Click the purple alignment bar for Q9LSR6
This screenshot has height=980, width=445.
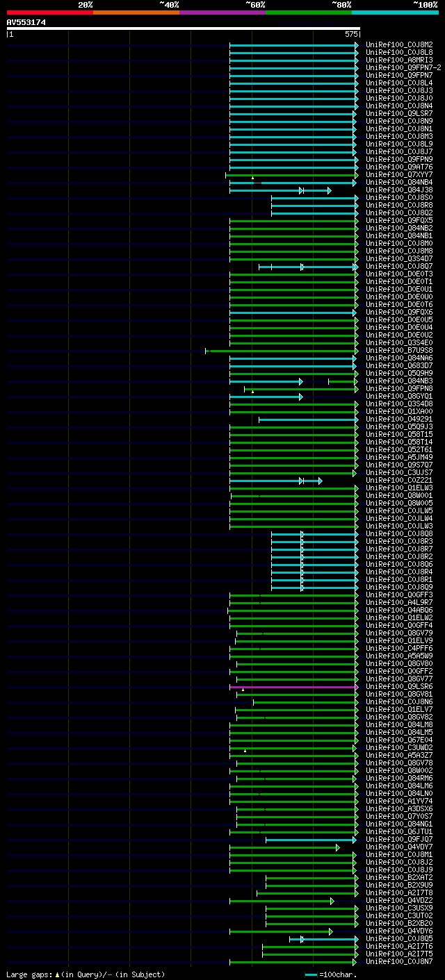click(293, 687)
